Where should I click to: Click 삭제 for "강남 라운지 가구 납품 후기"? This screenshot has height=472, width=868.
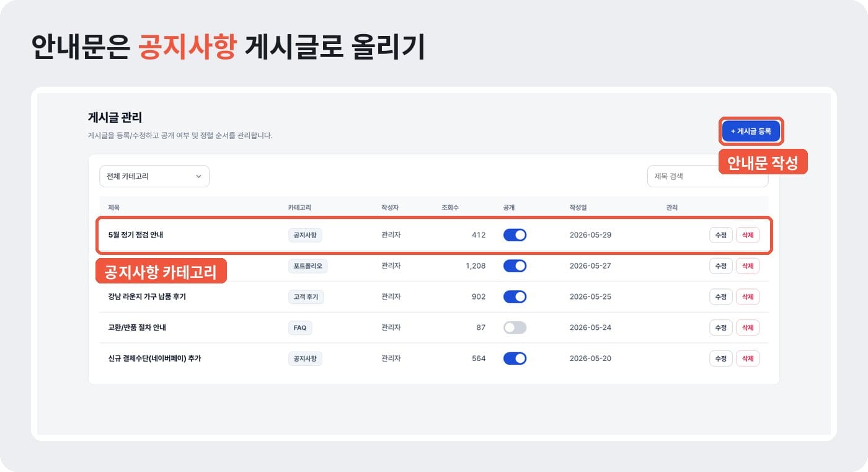[x=748, y=296]
